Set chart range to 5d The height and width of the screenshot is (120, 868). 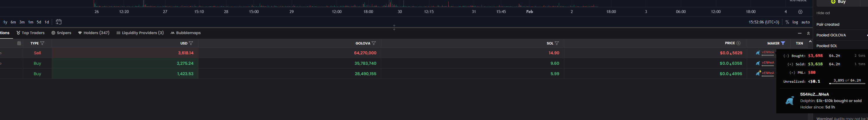39,22
